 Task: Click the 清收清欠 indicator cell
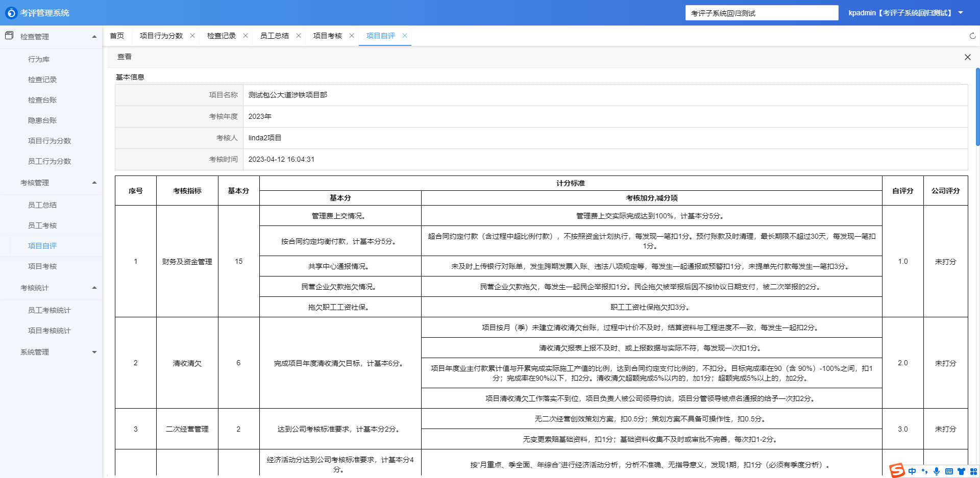coord(187,363)
